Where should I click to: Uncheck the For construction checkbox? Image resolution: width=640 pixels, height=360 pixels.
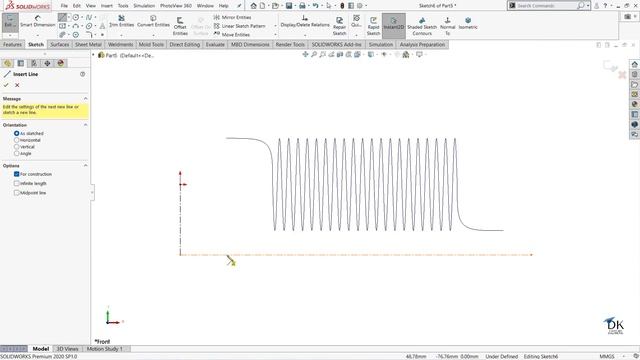17,174
